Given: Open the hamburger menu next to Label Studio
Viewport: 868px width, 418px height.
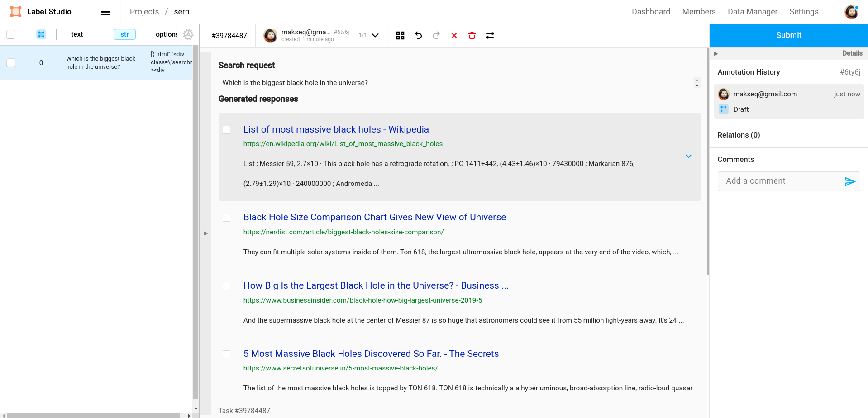Looking at the screenshot, I should tap(105, 12).
